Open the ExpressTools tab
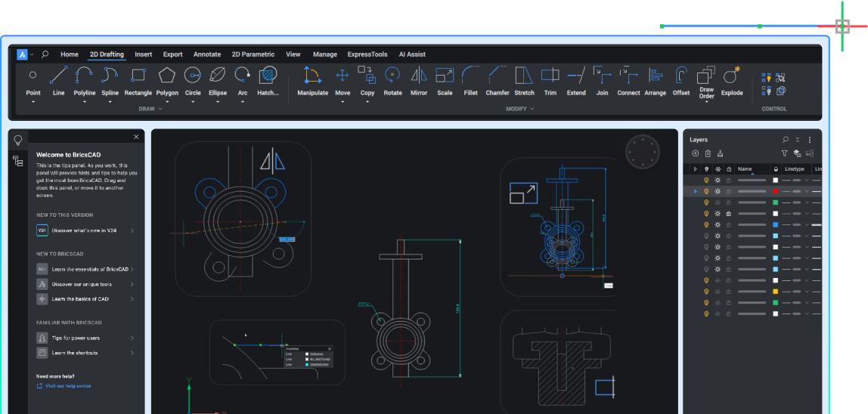Viewport: 868px width, 414px height. point(367,54)
